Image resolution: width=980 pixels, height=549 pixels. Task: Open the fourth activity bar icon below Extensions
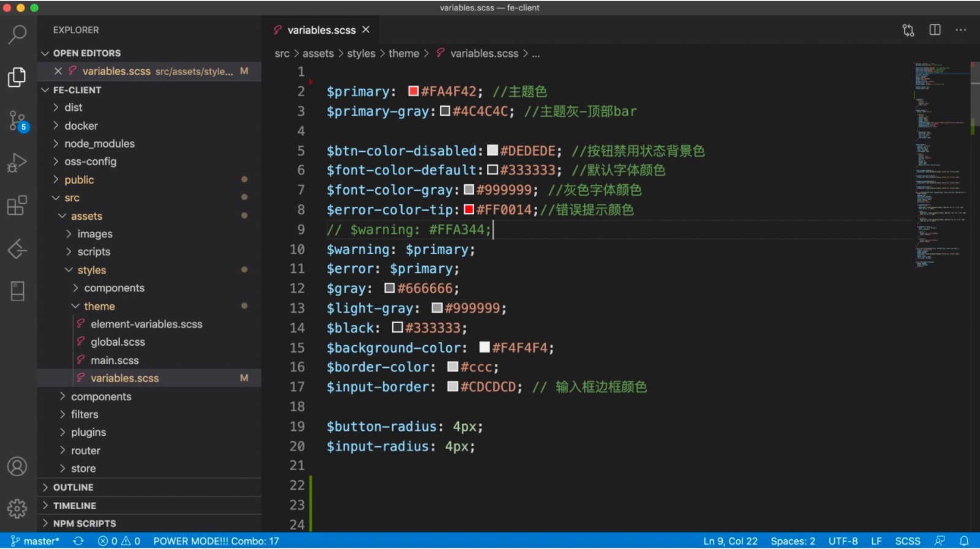point(17,250)
